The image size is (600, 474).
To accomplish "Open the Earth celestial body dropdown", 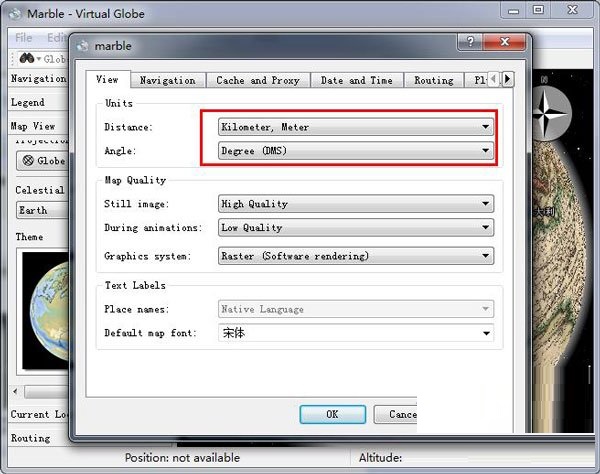I will (x=42, y=210).
